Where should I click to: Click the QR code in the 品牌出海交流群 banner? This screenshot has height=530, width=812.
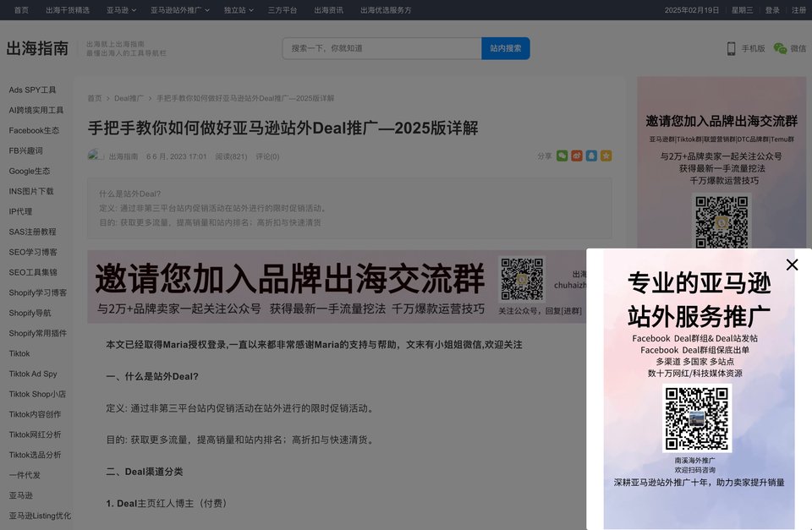tap(522, 279)
